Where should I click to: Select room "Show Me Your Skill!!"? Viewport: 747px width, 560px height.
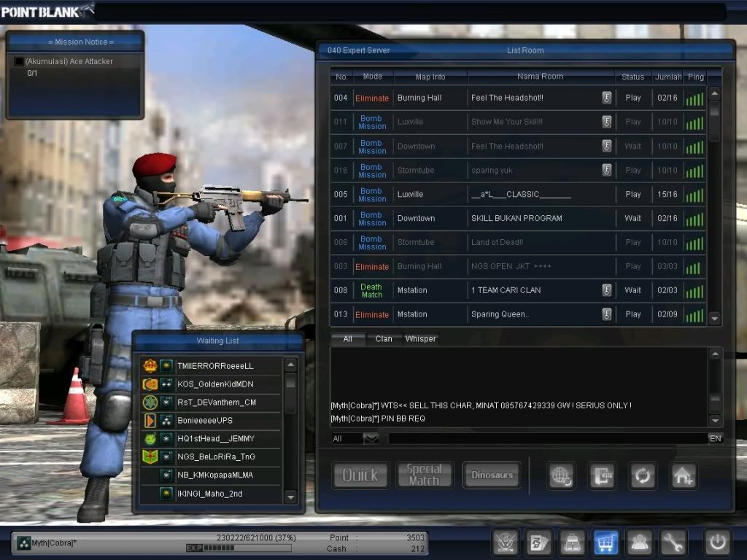tap(518, 122)
